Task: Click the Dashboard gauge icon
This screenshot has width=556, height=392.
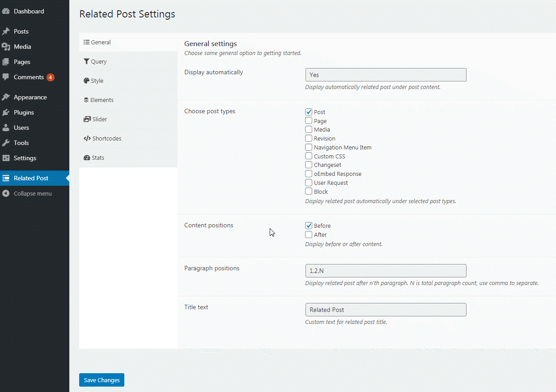Action: pos(6,11)
